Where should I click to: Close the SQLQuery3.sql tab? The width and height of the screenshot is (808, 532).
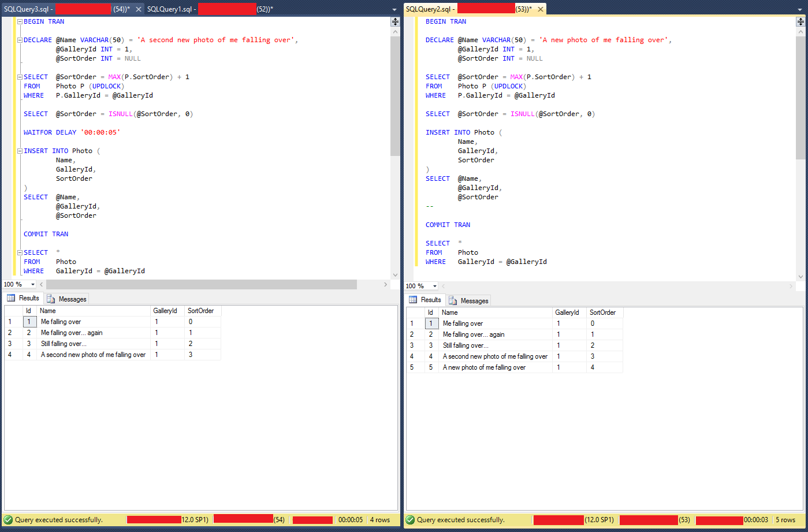pos(139,9)
